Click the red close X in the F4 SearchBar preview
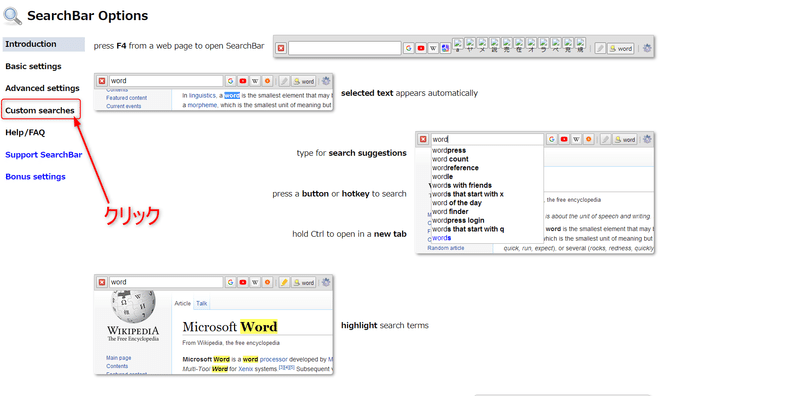800x396 pixels. [x=281, y=48]
